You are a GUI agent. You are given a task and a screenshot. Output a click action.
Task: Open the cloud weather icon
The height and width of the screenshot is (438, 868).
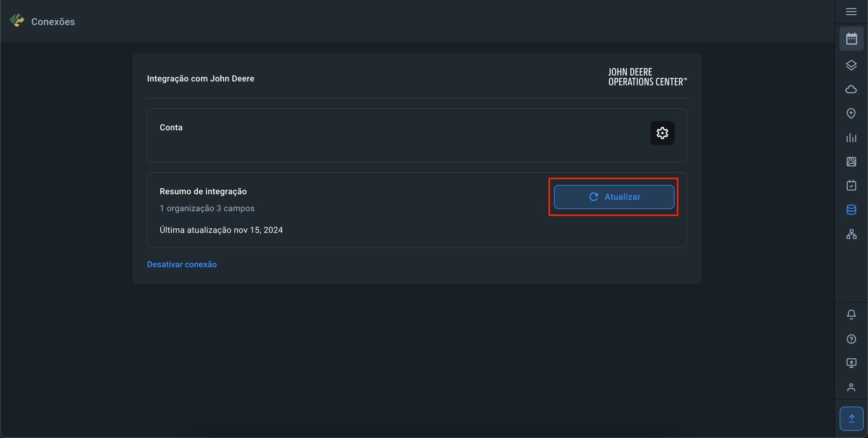[851, 89]
